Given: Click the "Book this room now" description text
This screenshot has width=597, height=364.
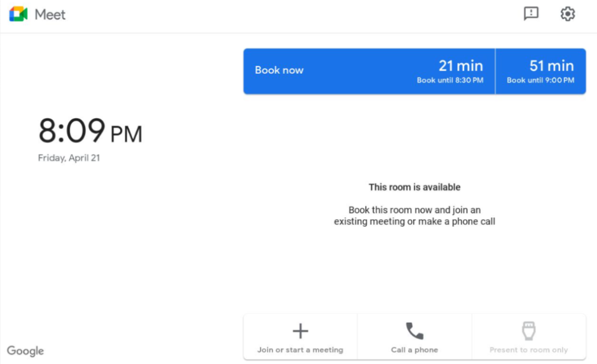Looking at the screenshot, I should [x=415, y=215].
